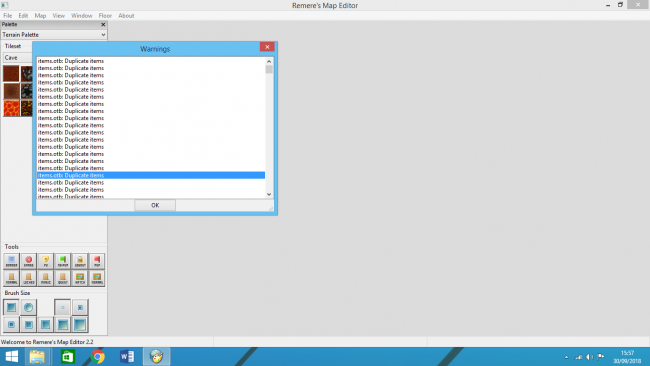Image resolution: width=650 pixels, height=366 pixels.
Task: Click OK in the Warnings dialog
Action: (155, 205)
